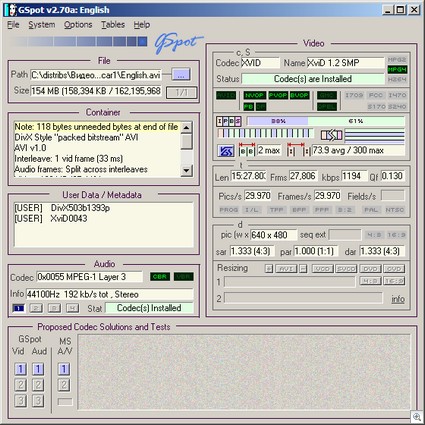Open the Options menu
The image size is (425, 425).
pos(78,25)
